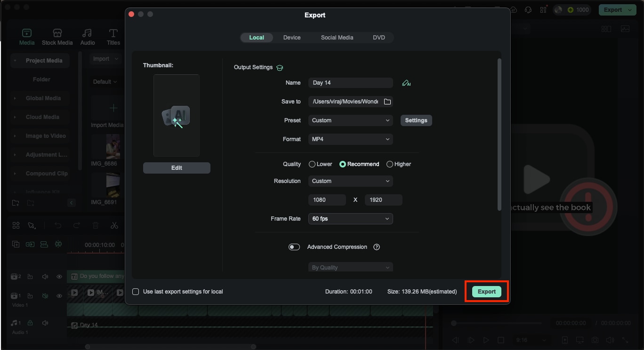Open the Format dropdown showing MP4
Image resolution: width=644 pixels, height=350 pixels.
click(351, 139)
